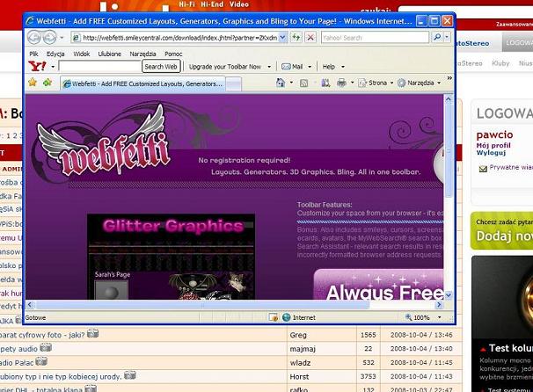Click 'pawcio' username on forum page
533x392 pixels.
pos(494,134)
